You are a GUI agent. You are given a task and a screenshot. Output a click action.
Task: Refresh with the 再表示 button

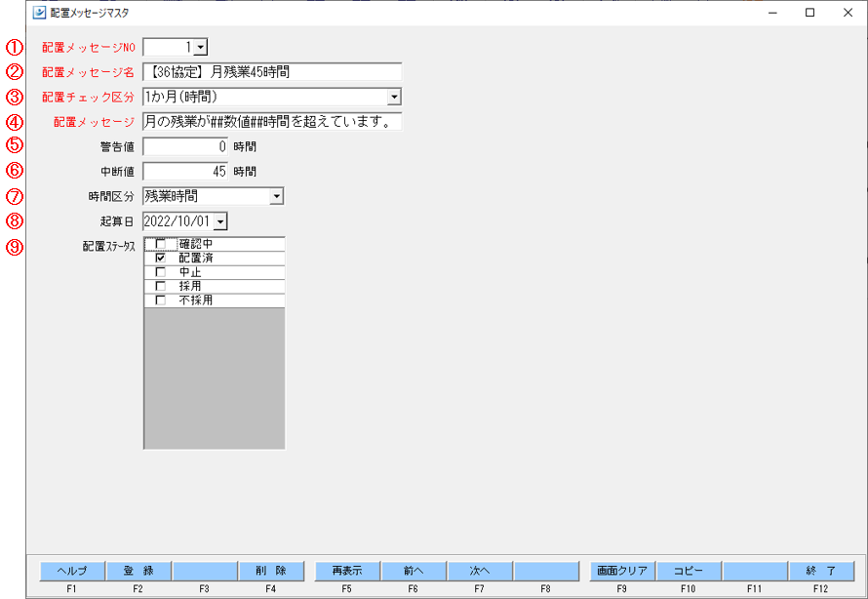click(348, 571)
